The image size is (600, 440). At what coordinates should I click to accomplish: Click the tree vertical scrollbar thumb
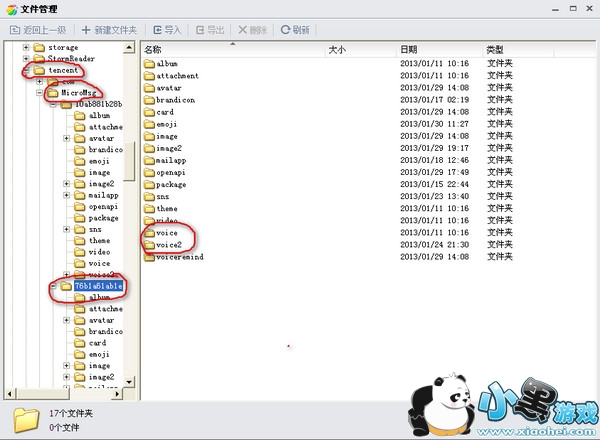click(129, 161)
